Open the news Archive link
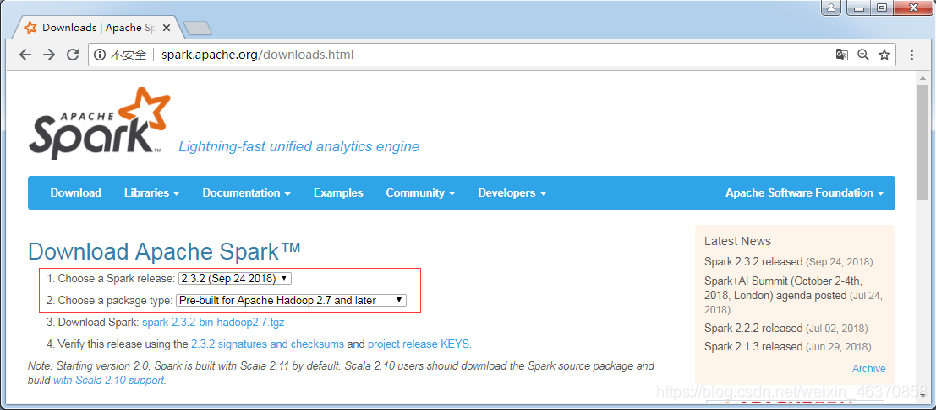This screenshot has width=937, height=410. point(869,369)
